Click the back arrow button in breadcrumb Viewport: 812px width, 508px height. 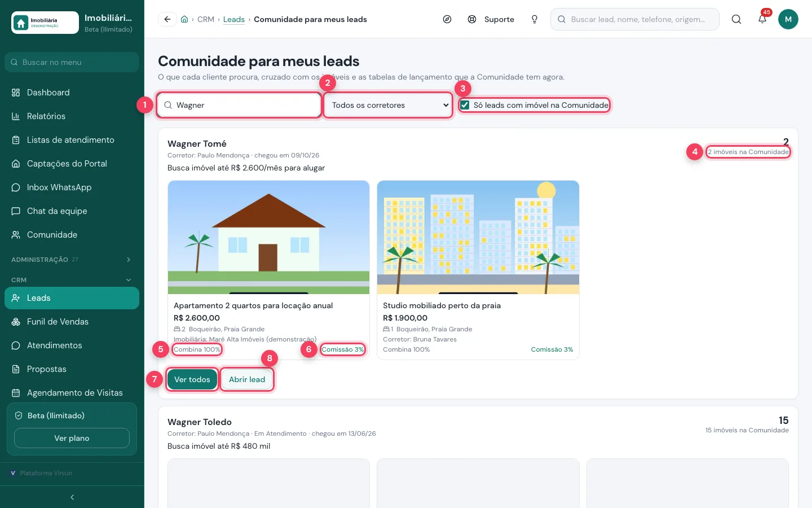point(167,19)
